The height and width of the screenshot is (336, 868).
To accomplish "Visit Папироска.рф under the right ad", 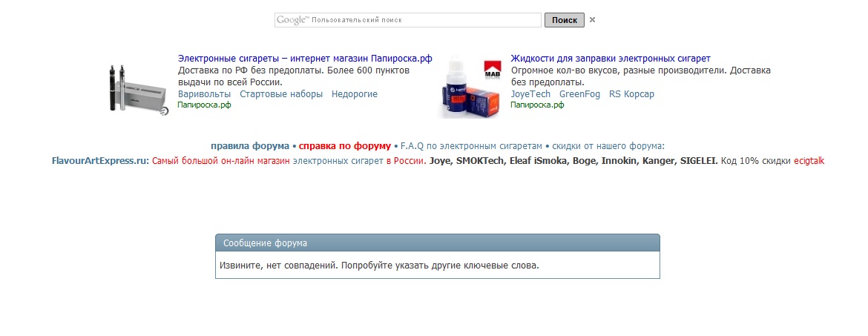I will click(538, 105).
